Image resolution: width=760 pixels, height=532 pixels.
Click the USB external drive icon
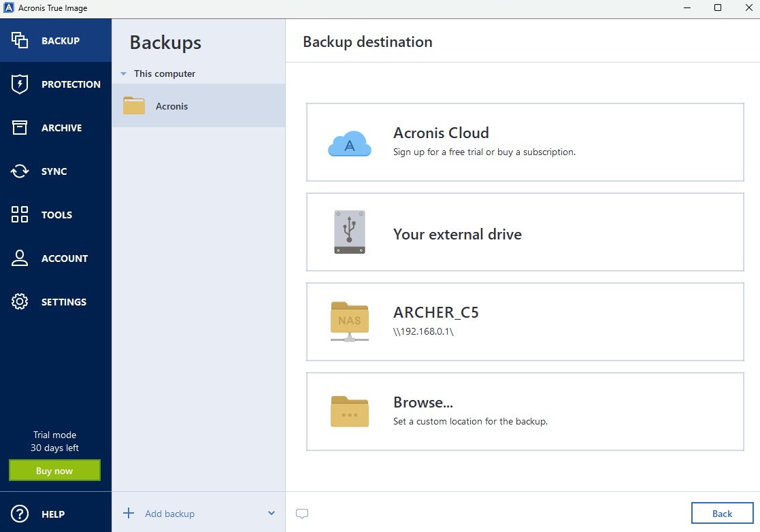[x=350, y=232]
